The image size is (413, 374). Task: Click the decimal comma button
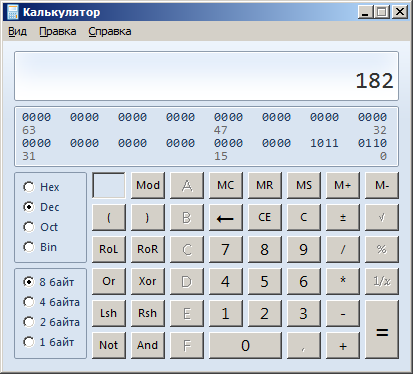(x=304, y=345)
